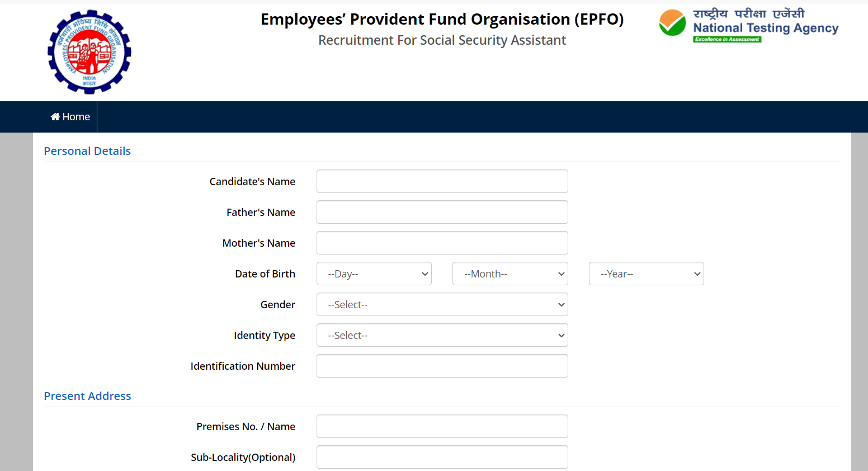
Task: Open the --Month-- dropdown
Action: (x=510, y=274)
